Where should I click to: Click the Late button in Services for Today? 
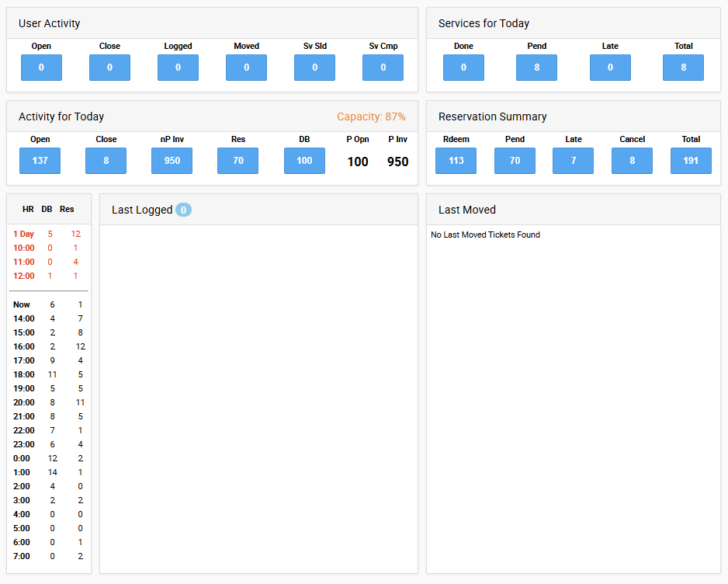coord(610,68)
